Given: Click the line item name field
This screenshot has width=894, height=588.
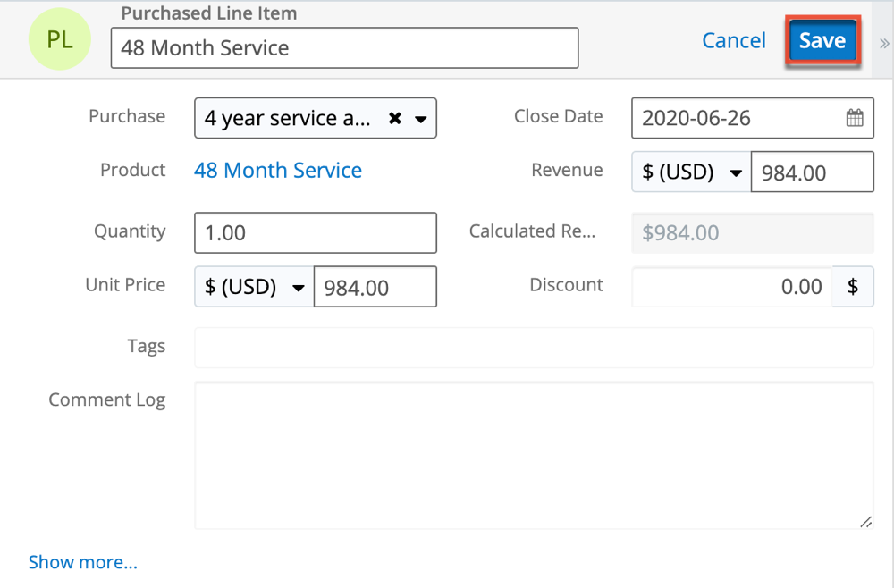Looking at the screenshot, I should point(344,48).
